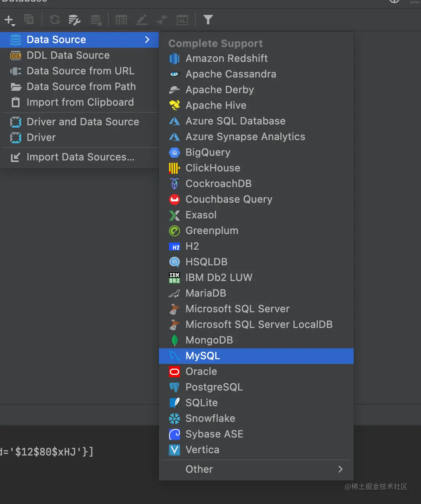The image size is (421, 504).
Task: Click the Duplicate toolbar icon
Action: point(29,19)
